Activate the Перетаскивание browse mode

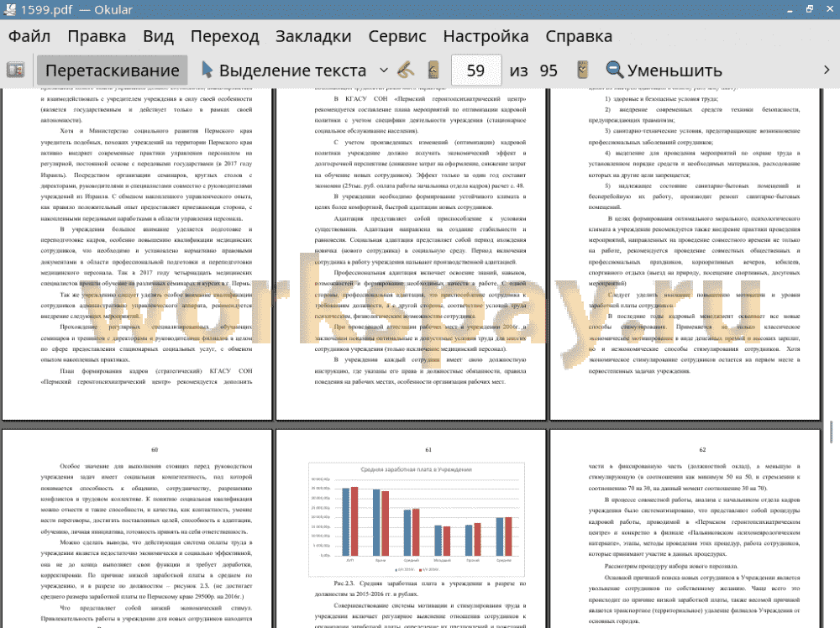point(113,71)
